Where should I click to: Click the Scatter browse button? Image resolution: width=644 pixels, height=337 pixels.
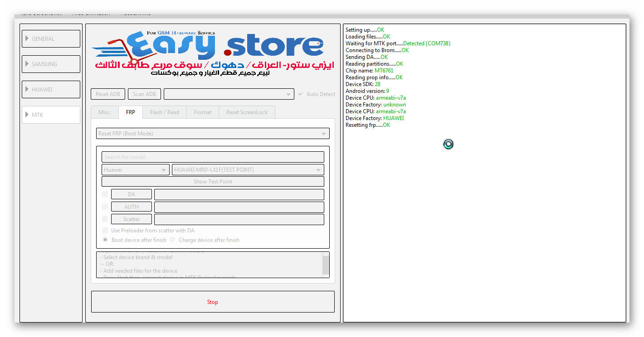[x=132, y=219]
